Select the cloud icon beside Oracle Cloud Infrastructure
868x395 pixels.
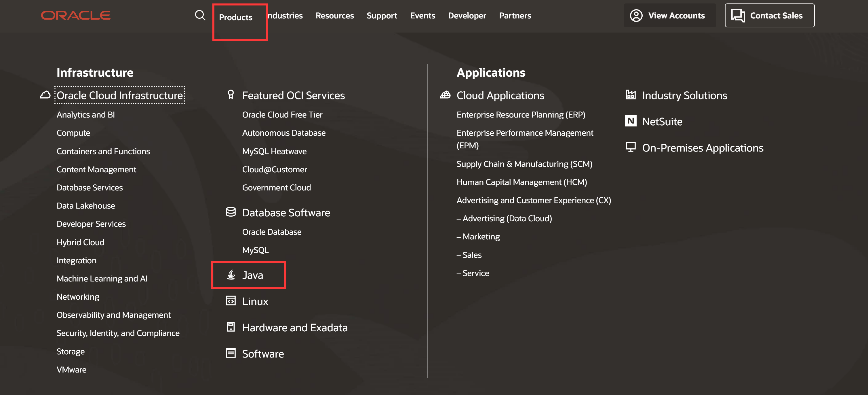45,95
